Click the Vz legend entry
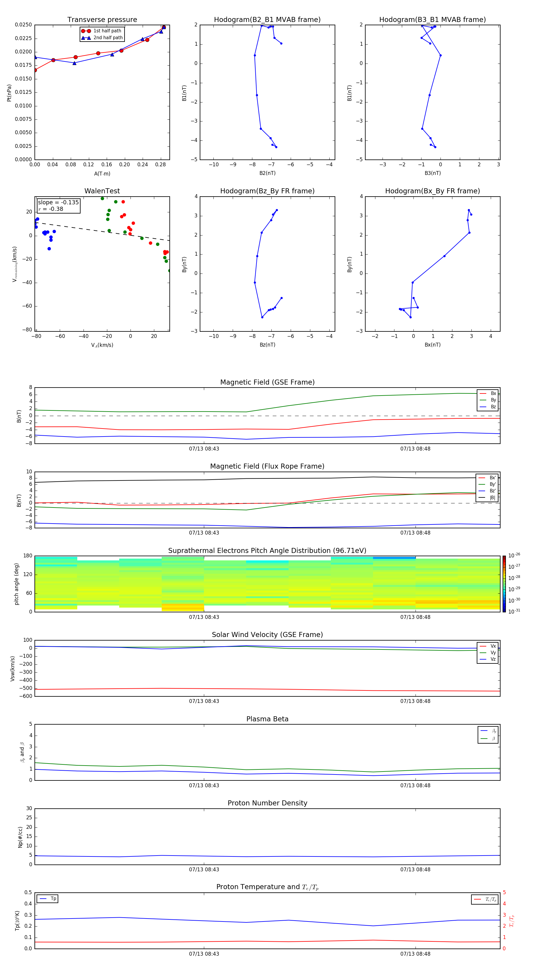Screen dimensions: 535x980 click(x=488, y=659)
